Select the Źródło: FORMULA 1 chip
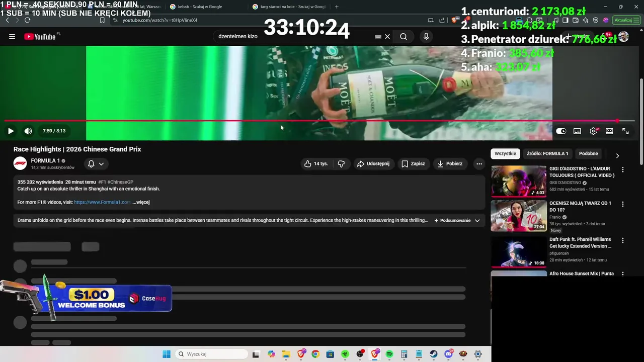The height and width of the screenshot is (362, 644). [547, 154]
